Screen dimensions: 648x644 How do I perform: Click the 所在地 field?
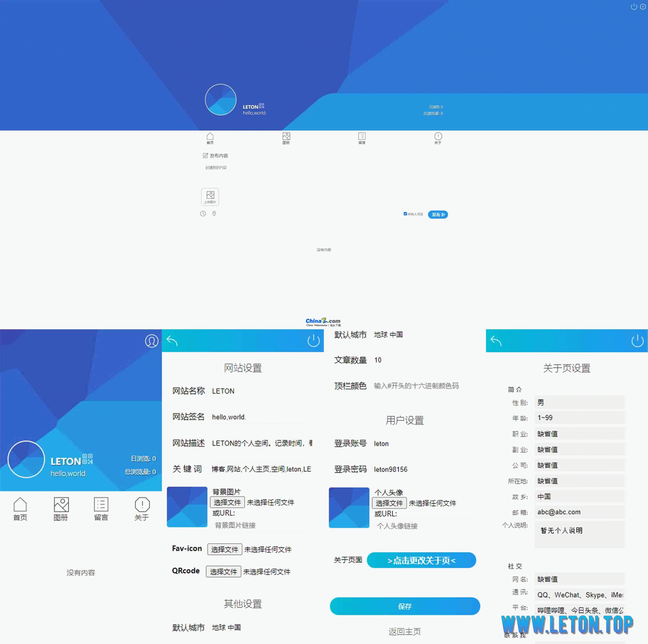[580, 481]
